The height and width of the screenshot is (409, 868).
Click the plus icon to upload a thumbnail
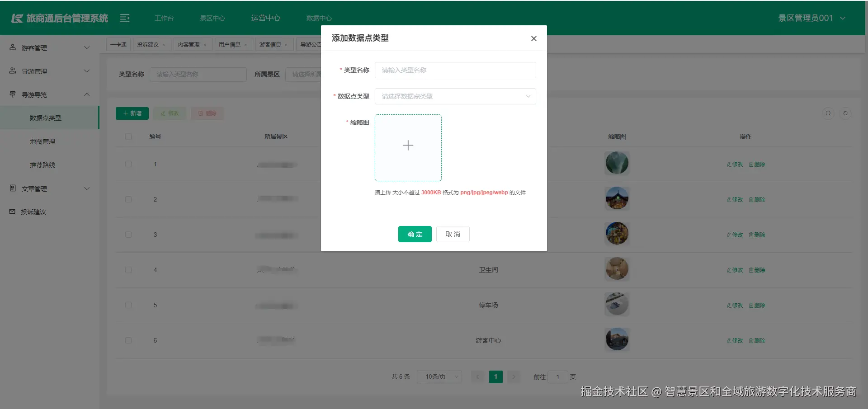[x=408, y=146]
